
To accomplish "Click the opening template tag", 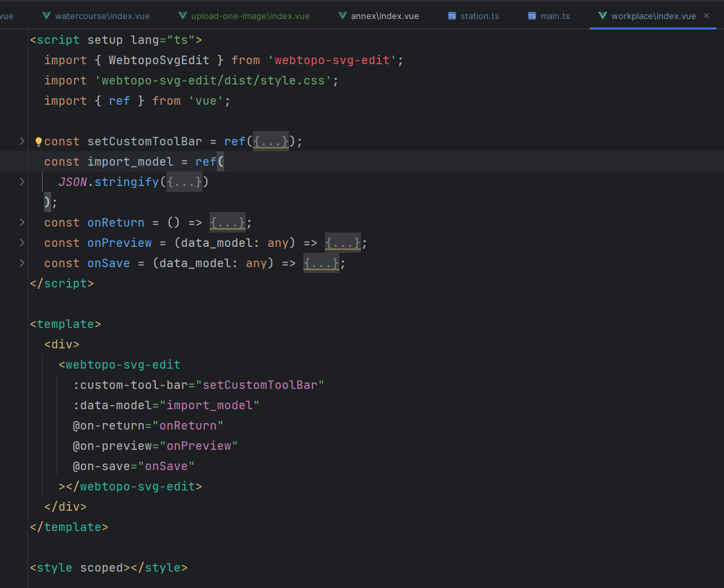I will [66, 325].
